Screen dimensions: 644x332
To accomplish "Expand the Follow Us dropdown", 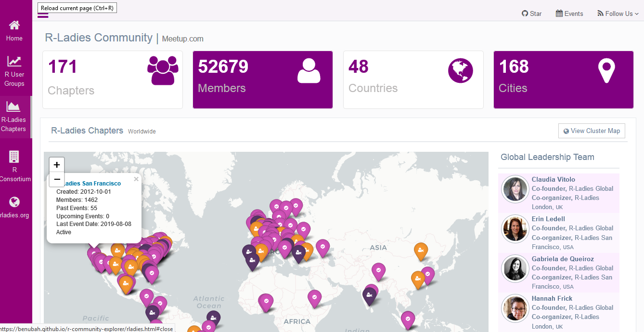I will point(618,13).
